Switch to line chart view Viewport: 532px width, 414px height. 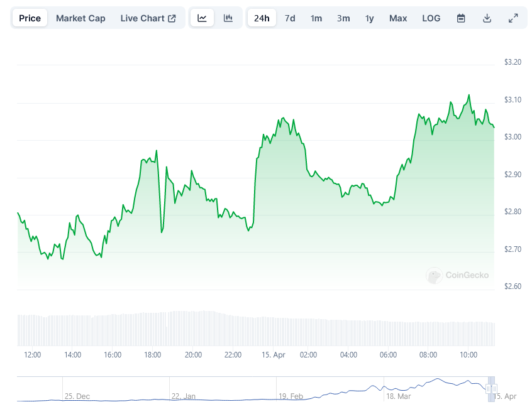pyautogui.click(x=202, y=18)
